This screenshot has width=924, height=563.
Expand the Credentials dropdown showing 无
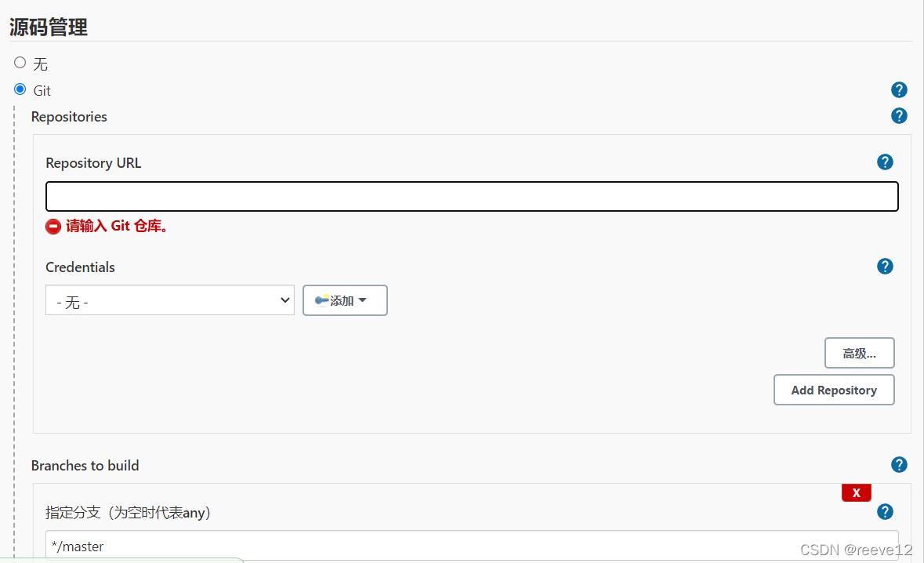(x=169, y=300)
